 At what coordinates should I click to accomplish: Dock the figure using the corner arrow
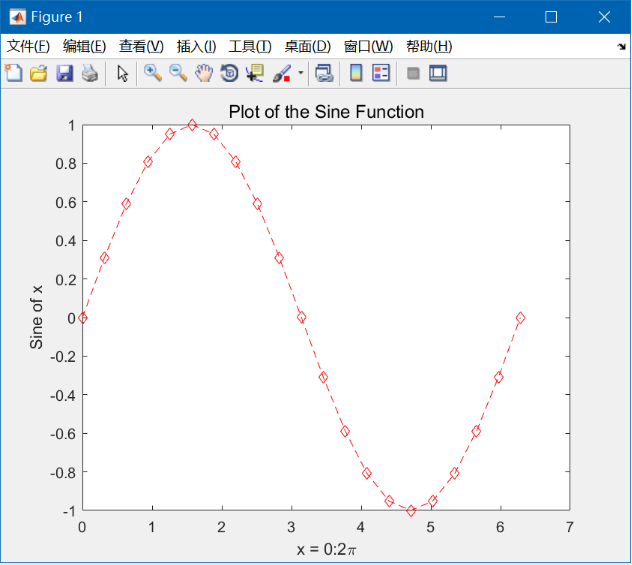coord(621,47)
